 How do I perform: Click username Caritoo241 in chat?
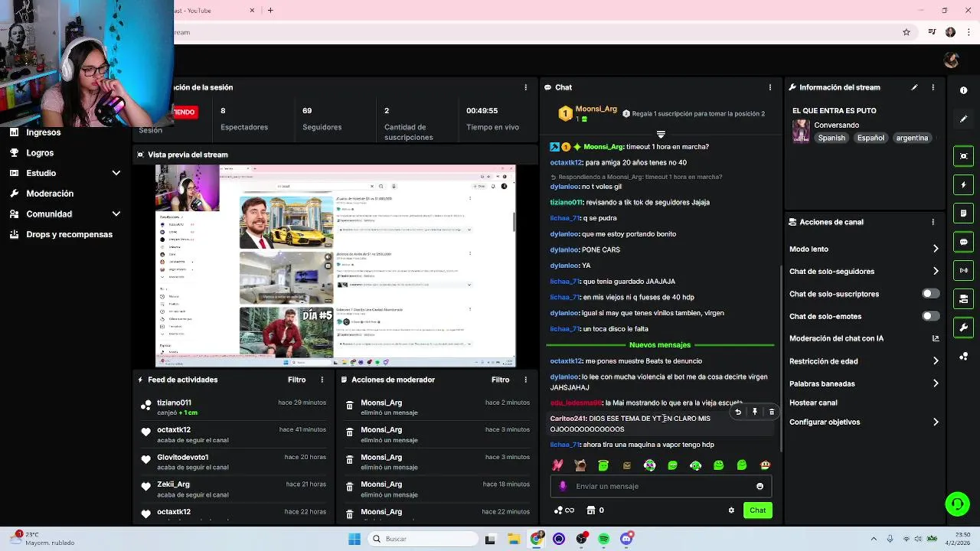point(568,419)
